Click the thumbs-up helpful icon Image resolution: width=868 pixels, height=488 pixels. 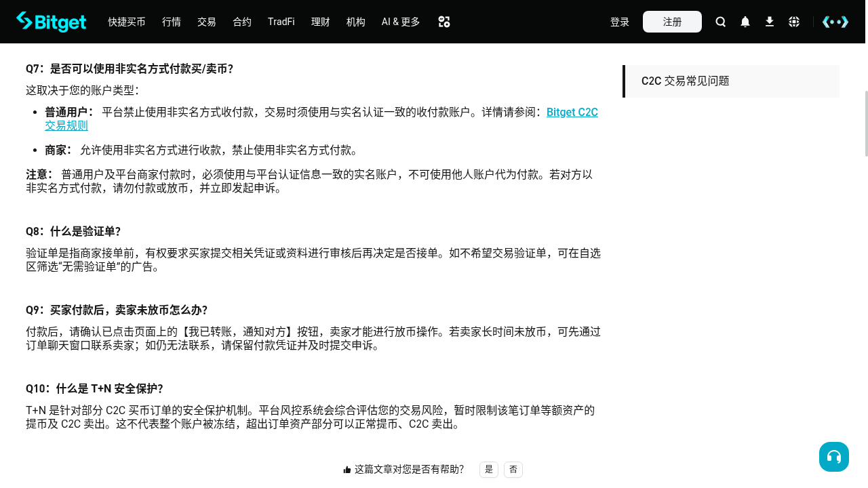(347, 470)
